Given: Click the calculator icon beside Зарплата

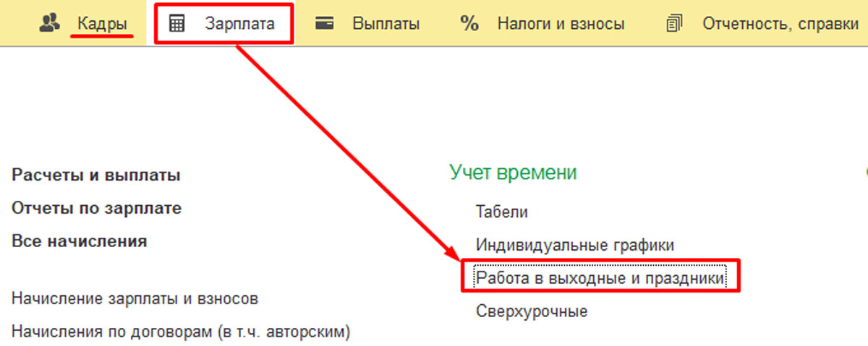Looking at the screenshot, I should (176, 24).
